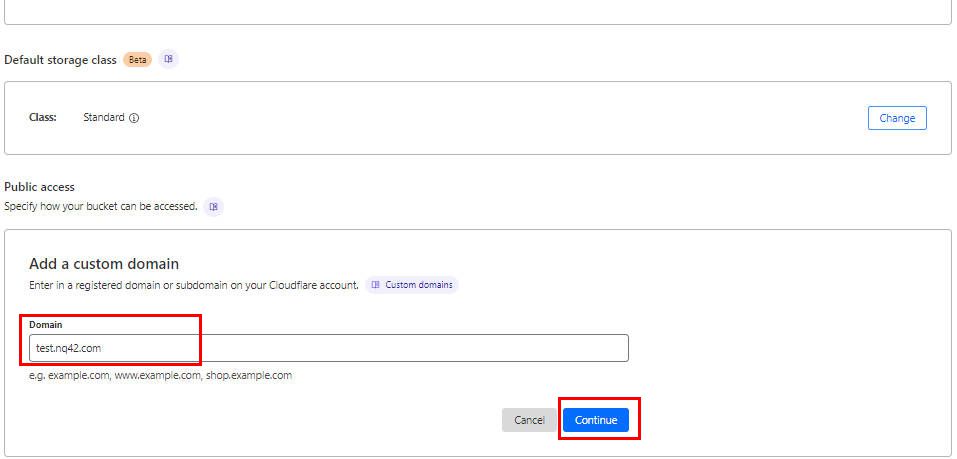
Task: Click the book icon in Custom domains pill
Action: point(375,285)
